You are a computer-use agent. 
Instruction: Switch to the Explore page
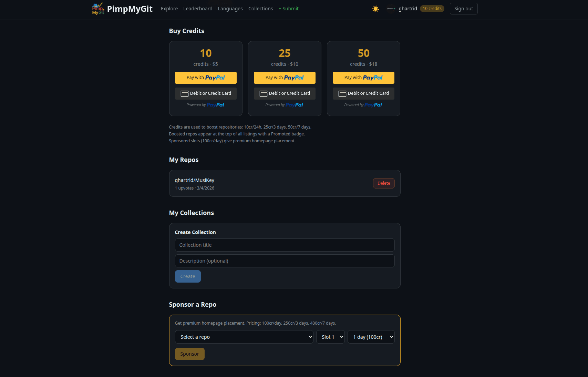[x=169, y=9]
